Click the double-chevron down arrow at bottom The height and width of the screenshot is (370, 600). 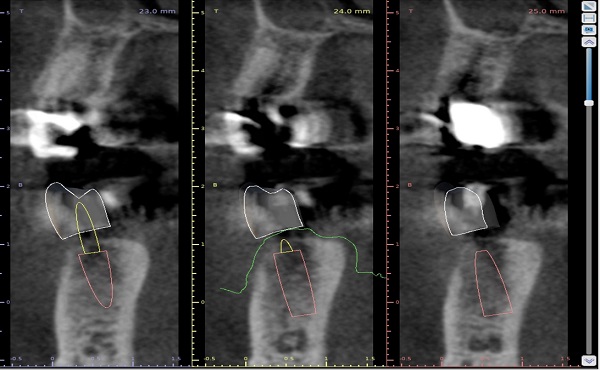(x=588, y=360)
